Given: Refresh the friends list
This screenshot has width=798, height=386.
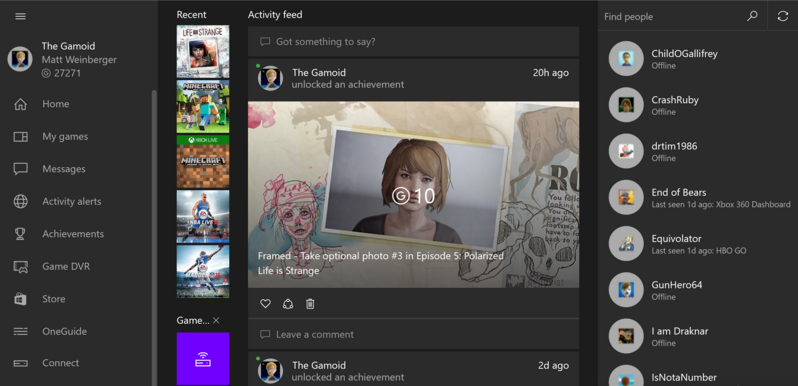Looking at the screenshot, I should pyautogui.click(x=783, y=16).
